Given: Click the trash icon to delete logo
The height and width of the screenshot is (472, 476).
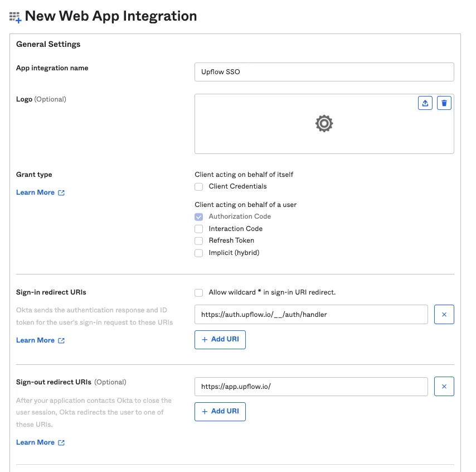Looking at the screenshot, I should [x=444, y=103].
